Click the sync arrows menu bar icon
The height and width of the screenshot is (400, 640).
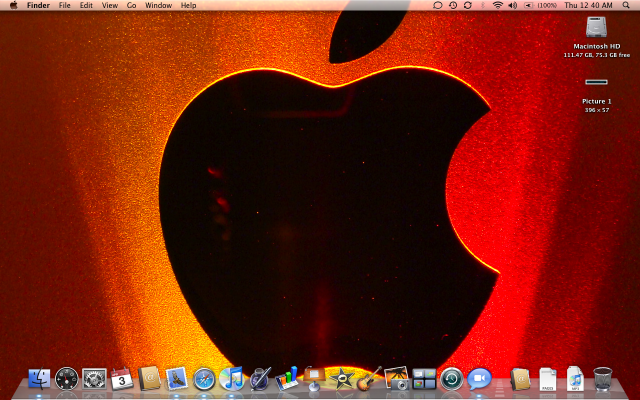[x=468, y=5]
